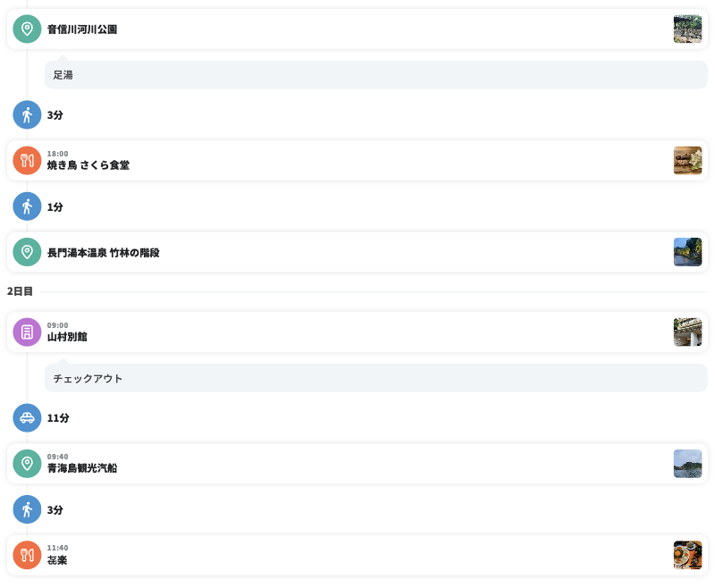This screenshot has width=715, height=588.
Task: Click the 足湯 note bubble
Action: (375, 75)
